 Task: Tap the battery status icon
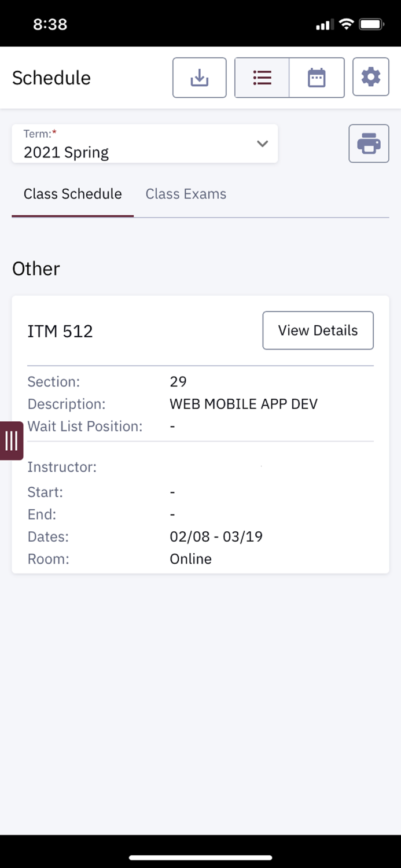[x=371, y=24]
